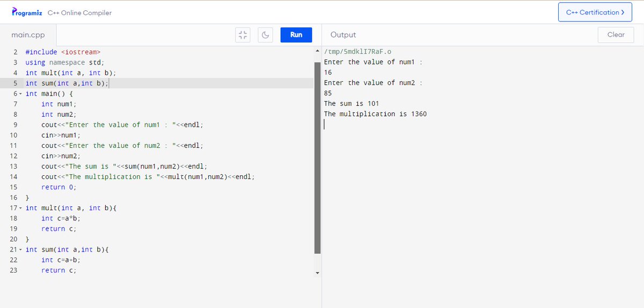Click the cout num2 prompt on line 11
Screen dimensions: 644x308
(x=122, y=146)
